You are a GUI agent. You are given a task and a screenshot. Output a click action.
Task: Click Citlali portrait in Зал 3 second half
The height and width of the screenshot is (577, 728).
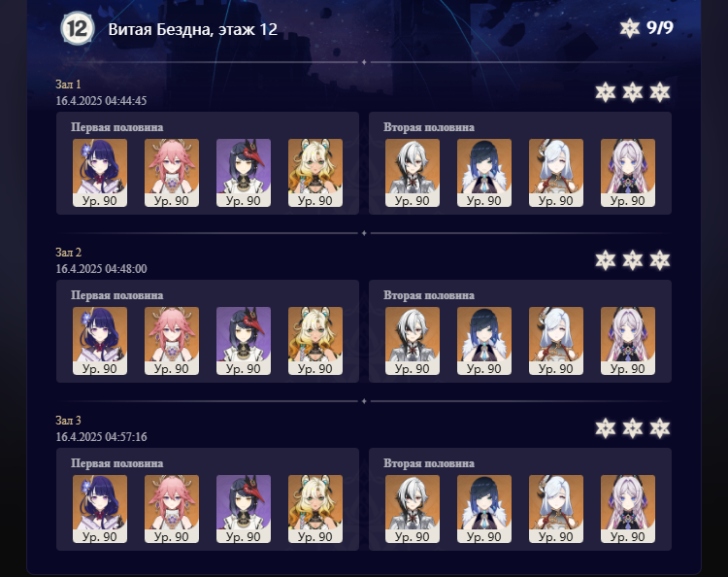point(628,509)
